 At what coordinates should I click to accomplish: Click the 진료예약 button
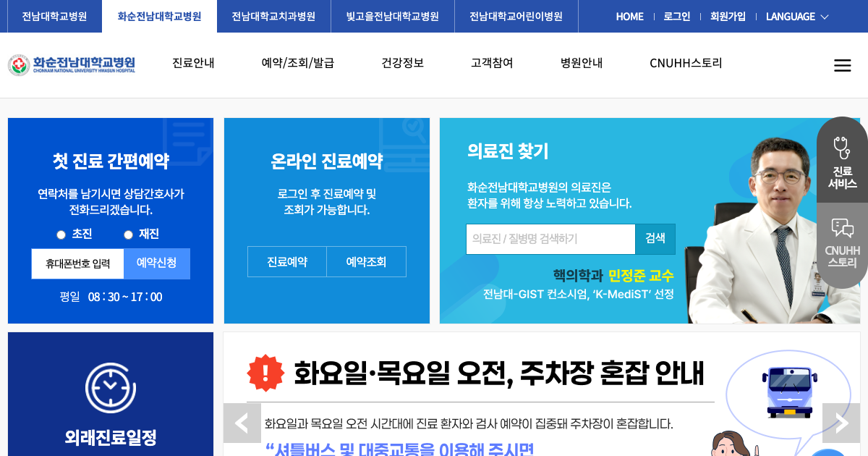pos(287,262)
